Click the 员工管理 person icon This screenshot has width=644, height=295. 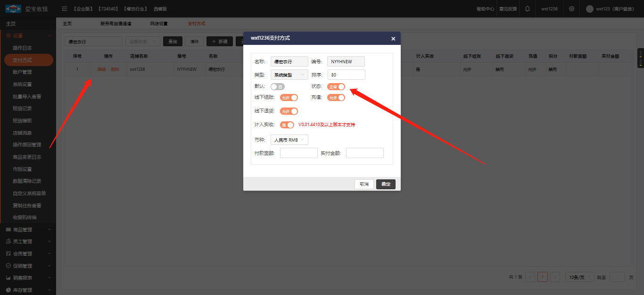click(8, 242)
